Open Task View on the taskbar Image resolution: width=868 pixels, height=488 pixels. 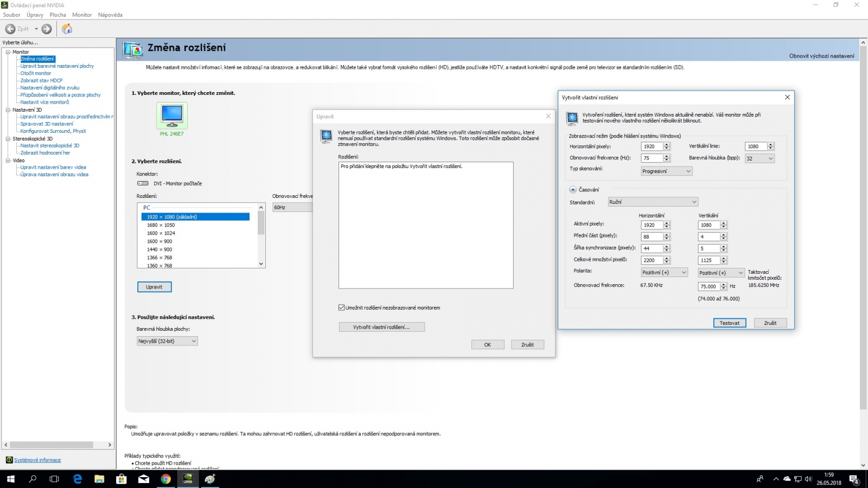pos(54,479)
